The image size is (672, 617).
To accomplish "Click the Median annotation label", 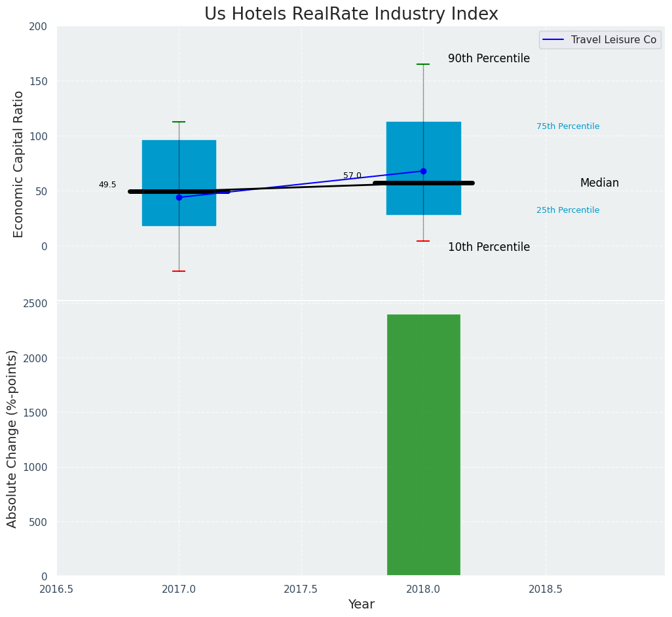I will coord(599,183).
